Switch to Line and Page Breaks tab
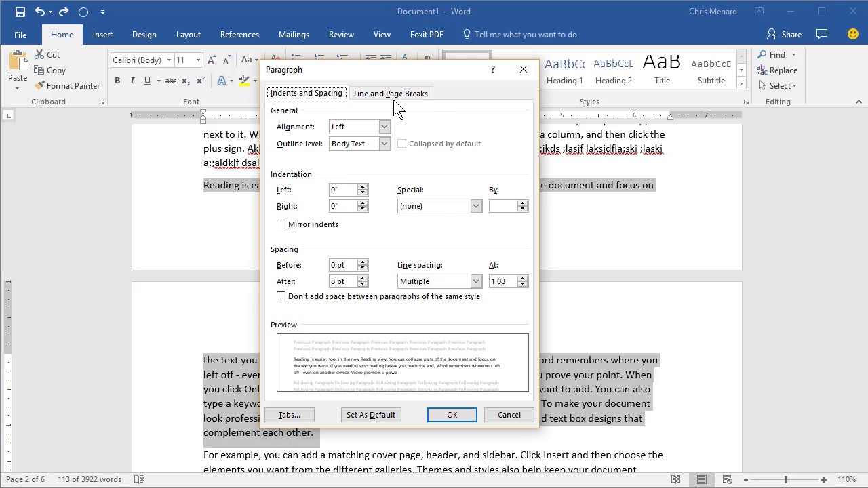 point(391,94)
